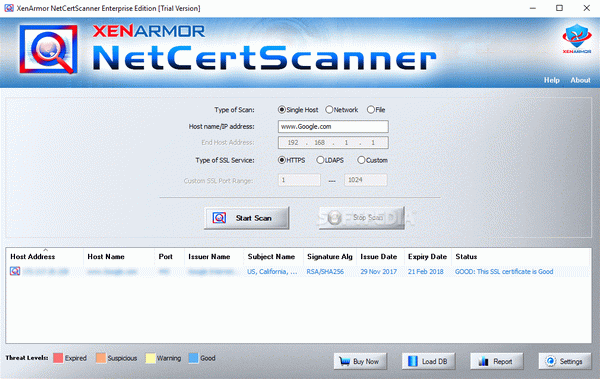Click the End Host Address field

pos(333,142)
